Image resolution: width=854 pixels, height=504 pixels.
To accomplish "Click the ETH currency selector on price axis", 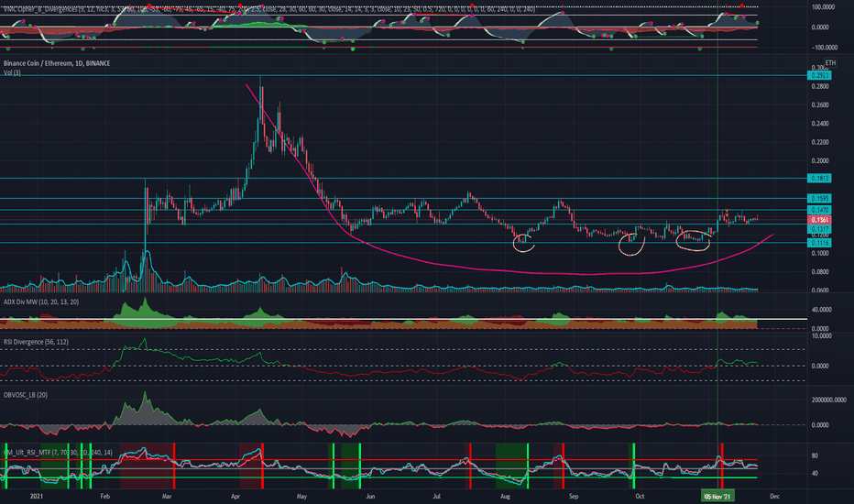I will 830,62.
